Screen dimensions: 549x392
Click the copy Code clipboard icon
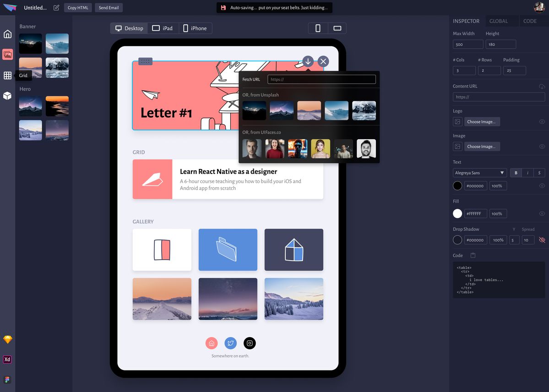click(473, 256)
